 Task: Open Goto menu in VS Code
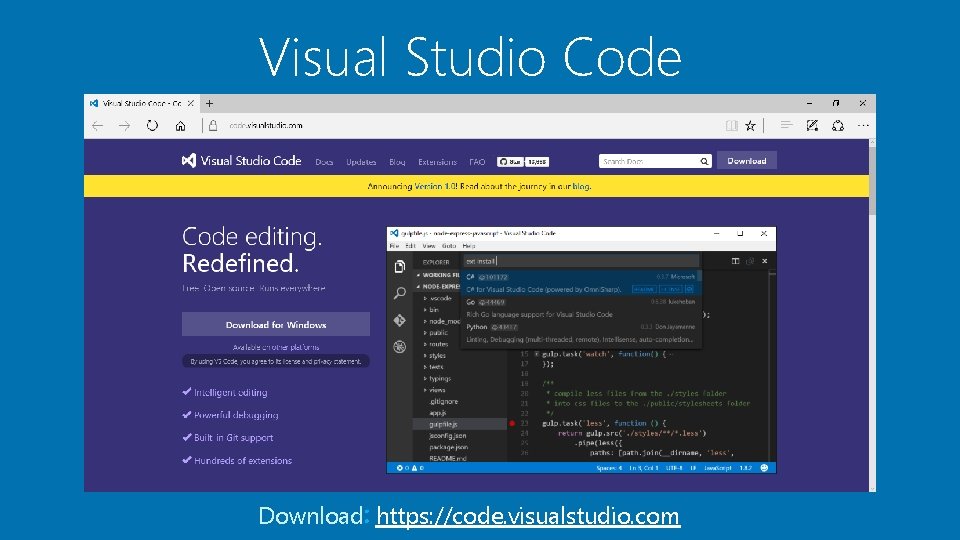tap(449, 246)
